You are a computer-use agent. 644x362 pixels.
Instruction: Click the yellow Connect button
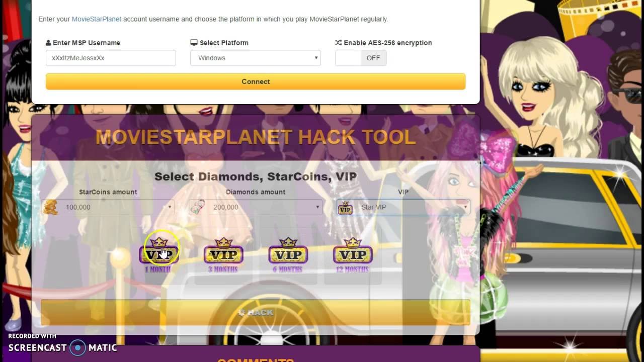click(256, 81)
